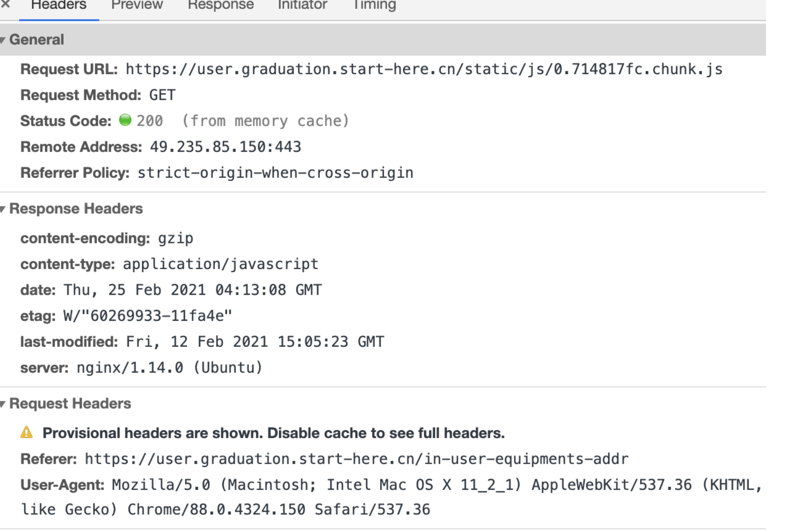Click the provisional headers warning icon

tap(27, 433)
